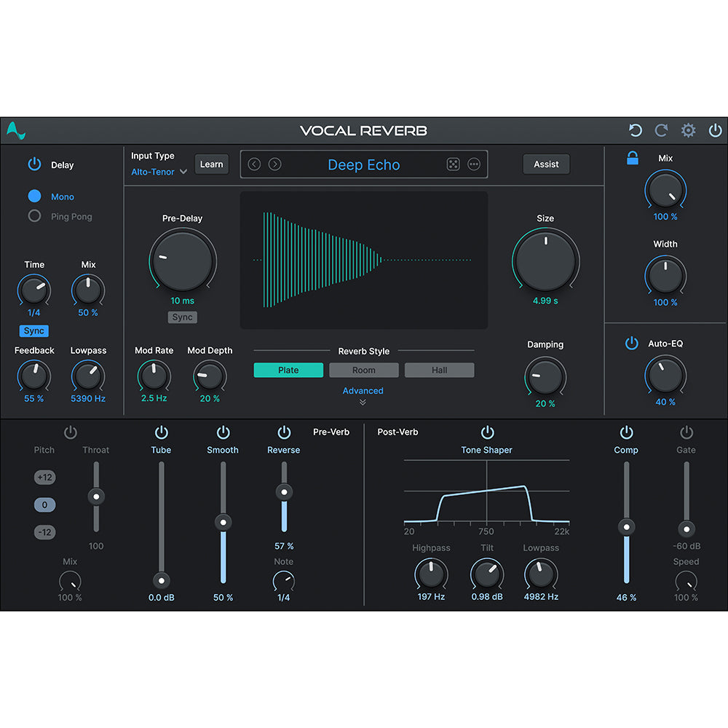Toggle the Auto-EQ power button
This screenshot has width=728, height=728.
tap(632, 343)
